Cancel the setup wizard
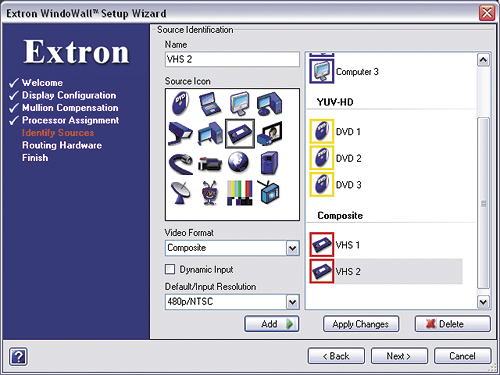Screen dimensions: 500x375 pos(462,356)
